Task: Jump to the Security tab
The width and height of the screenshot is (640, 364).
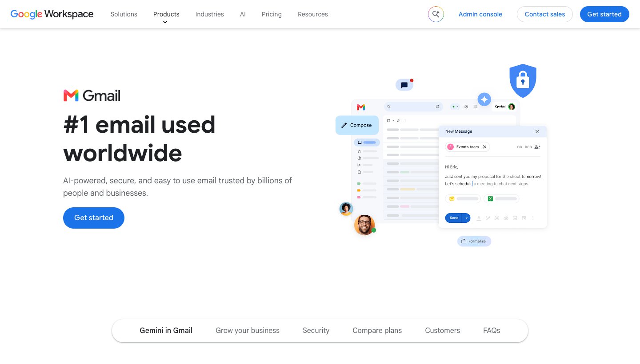Action: [x=316, y=331]
